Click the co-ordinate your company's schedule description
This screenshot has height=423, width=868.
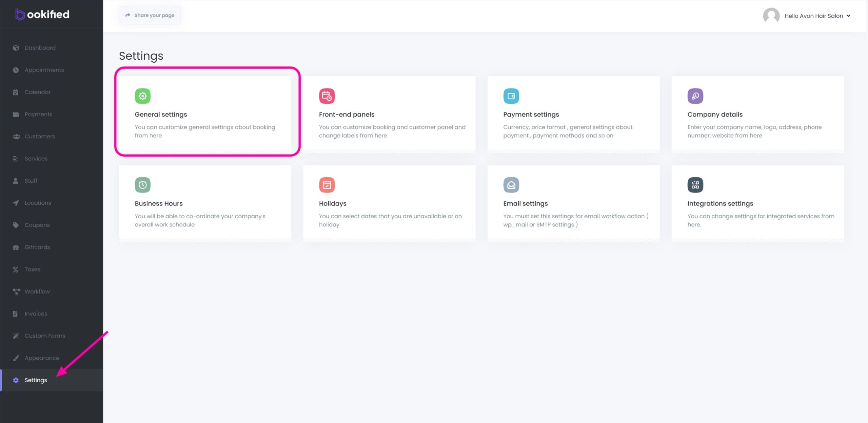[200, 220]
